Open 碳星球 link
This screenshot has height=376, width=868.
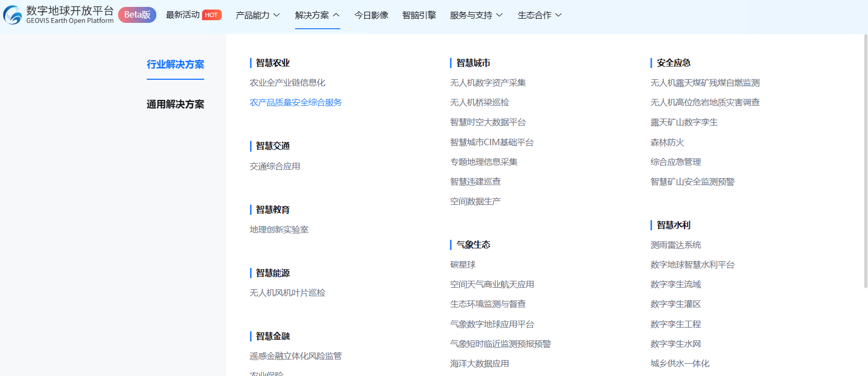(463, 265)
